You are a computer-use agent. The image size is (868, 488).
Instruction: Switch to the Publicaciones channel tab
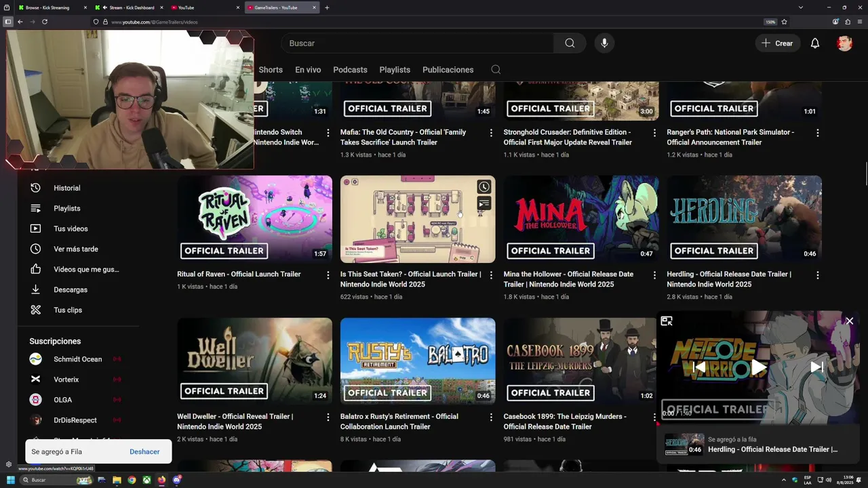pos(448,70)
